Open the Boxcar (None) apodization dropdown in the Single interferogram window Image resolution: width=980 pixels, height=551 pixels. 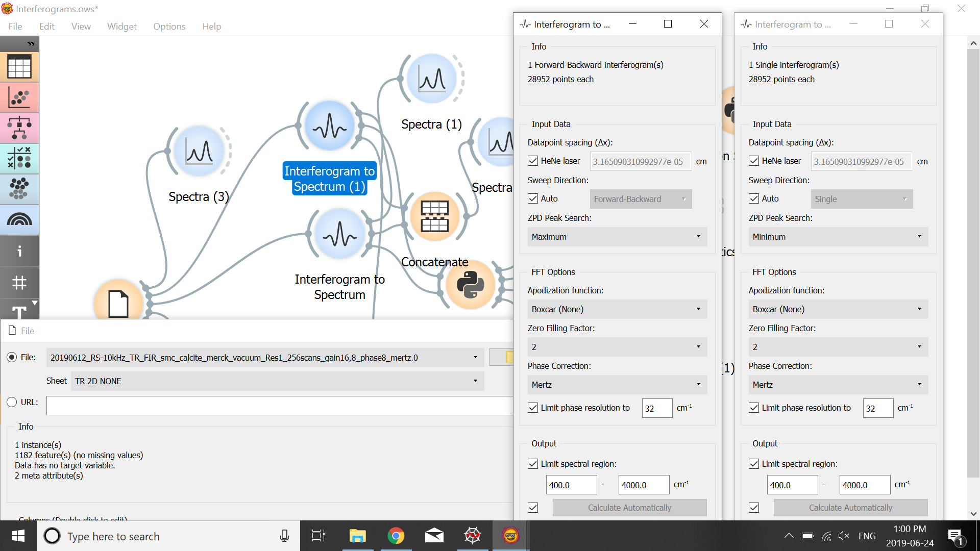click(838, 309)
